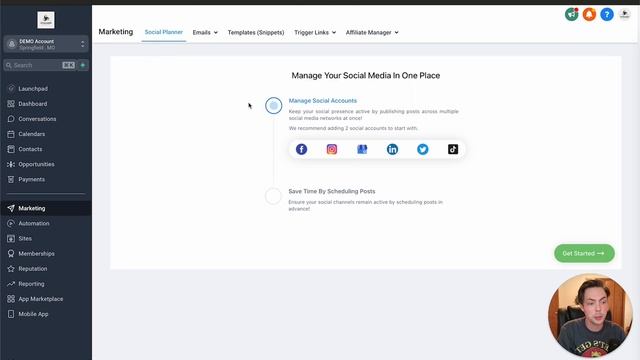640x360 pixels.
Task: Click the Launchpad sidebar icon
Action: pyautogui.click(x=11, y=89)
